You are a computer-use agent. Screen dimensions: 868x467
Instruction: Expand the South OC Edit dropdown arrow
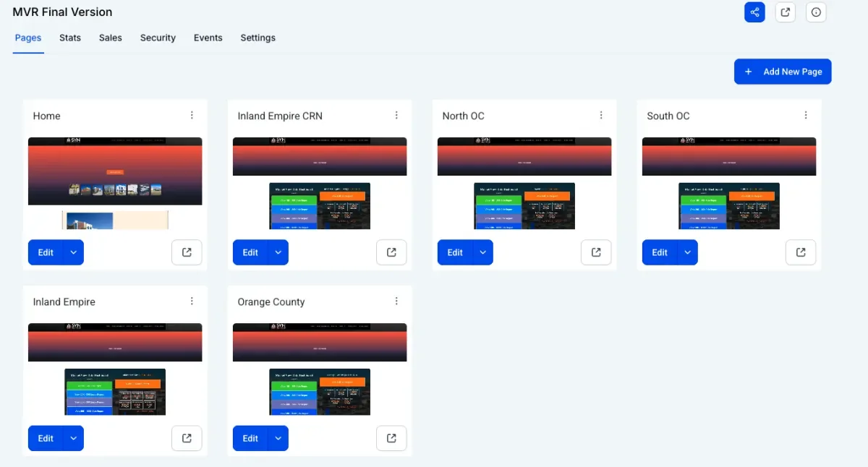click(x=687, y=252)
